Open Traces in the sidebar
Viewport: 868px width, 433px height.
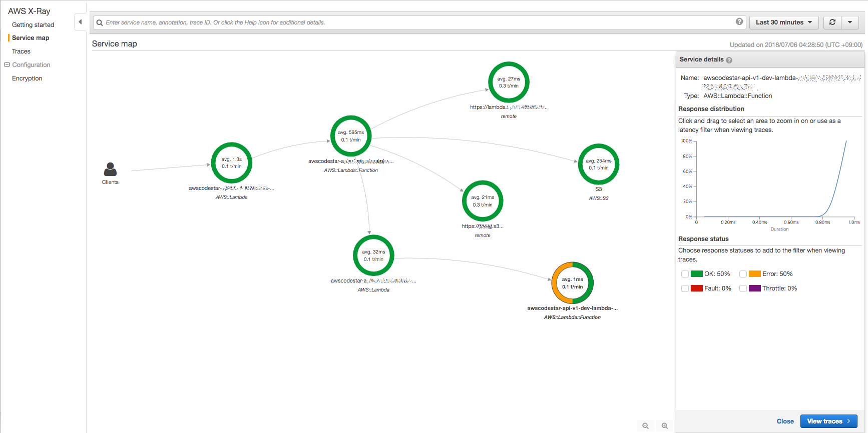pos(21,51)
